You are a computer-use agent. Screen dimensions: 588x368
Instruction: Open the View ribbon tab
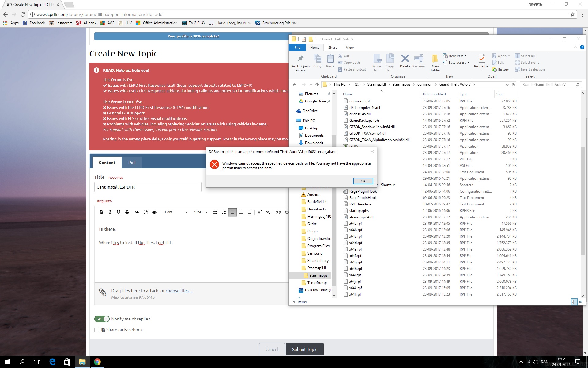click(350, 48)
